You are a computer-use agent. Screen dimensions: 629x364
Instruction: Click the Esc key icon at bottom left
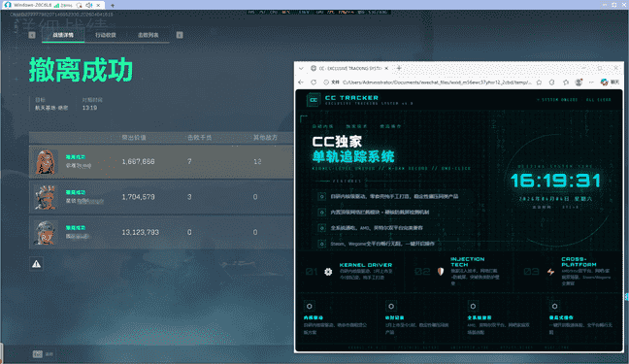pos(37,354)
